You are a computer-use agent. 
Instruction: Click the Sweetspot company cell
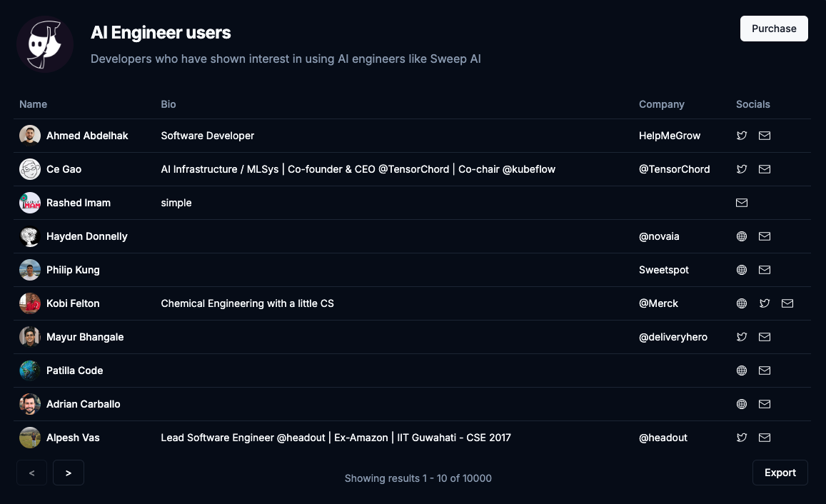664,270
